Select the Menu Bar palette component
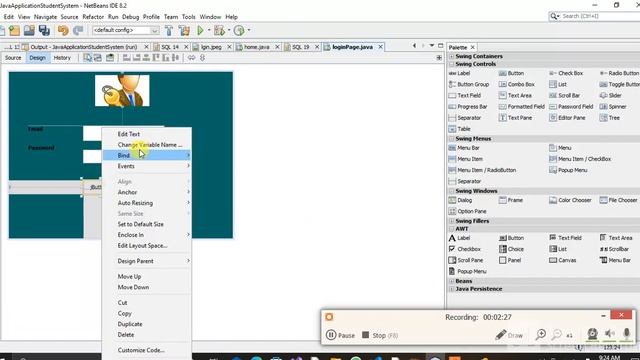The height and width of the screenshot is (360, 640). (x=464, y=148)
